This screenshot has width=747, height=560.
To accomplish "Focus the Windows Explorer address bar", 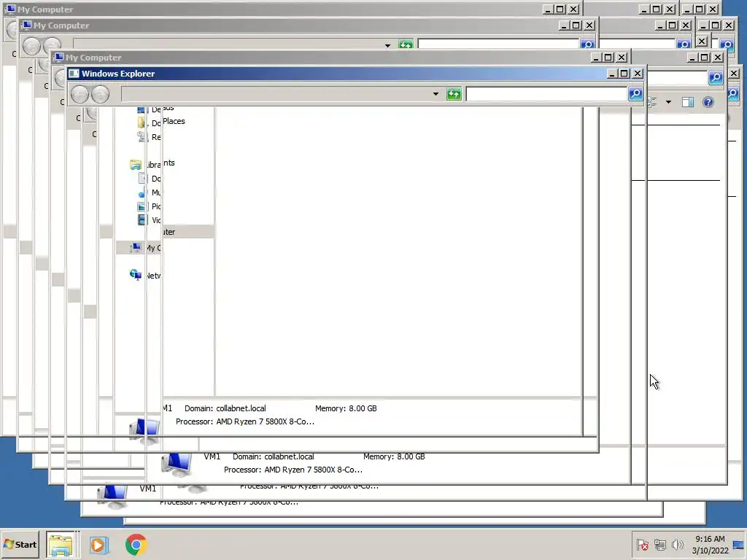I will pyautogui.click(x=275, y=94).
